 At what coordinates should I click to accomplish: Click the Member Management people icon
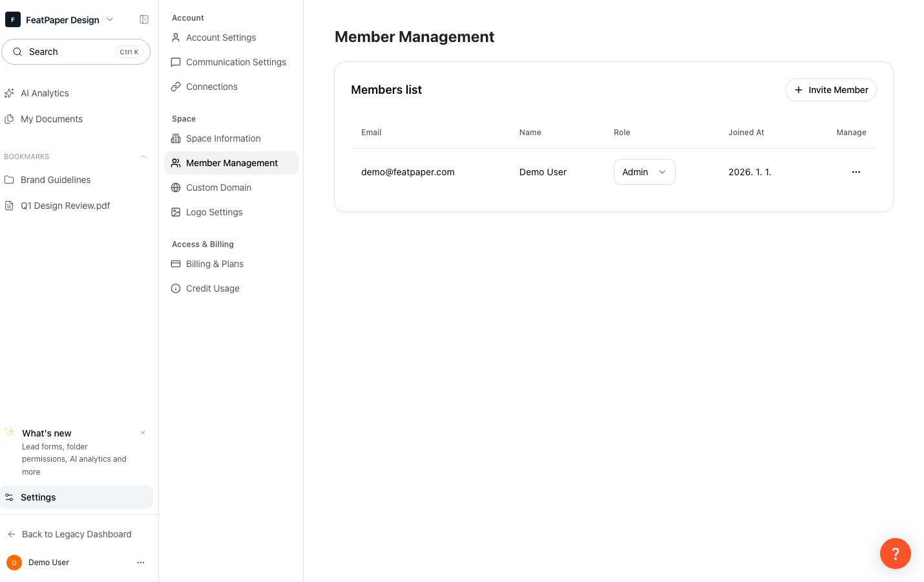pyautogui.click(x=176, y=163)
